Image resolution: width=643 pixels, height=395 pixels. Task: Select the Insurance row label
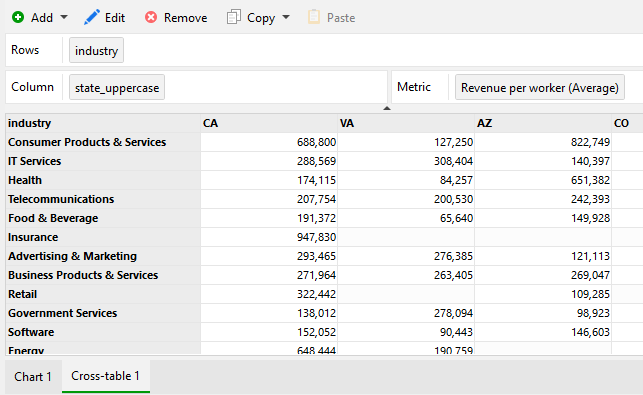point(103,237)
